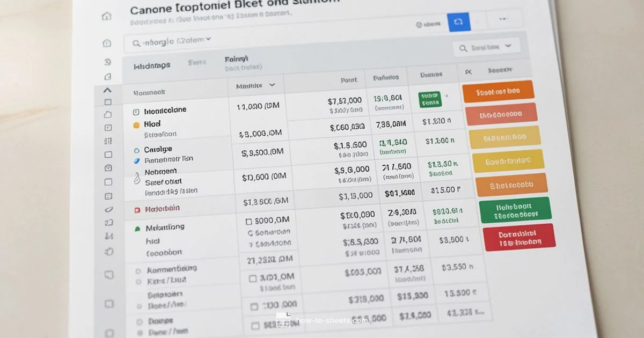This screenshot has width=644, height=338.
Task: Switch to the Falnrgh tab
Action: (x=236, y=59)
